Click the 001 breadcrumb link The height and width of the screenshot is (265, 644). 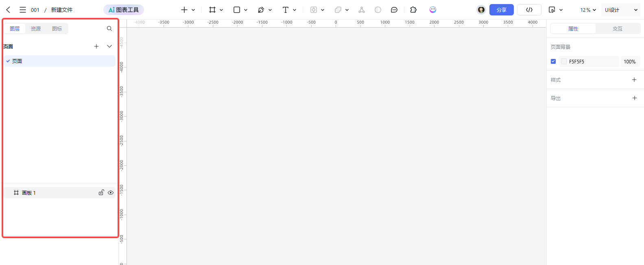point(35,10)
